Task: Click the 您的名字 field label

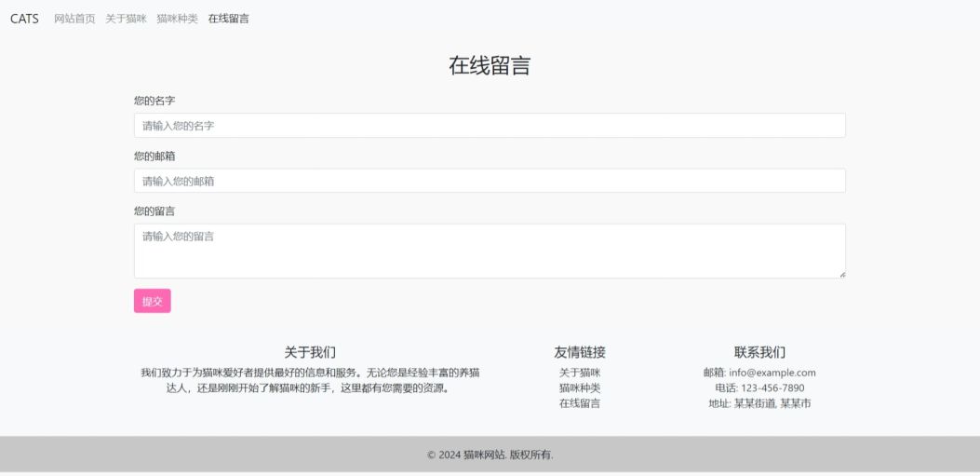Action: point(154,101)
